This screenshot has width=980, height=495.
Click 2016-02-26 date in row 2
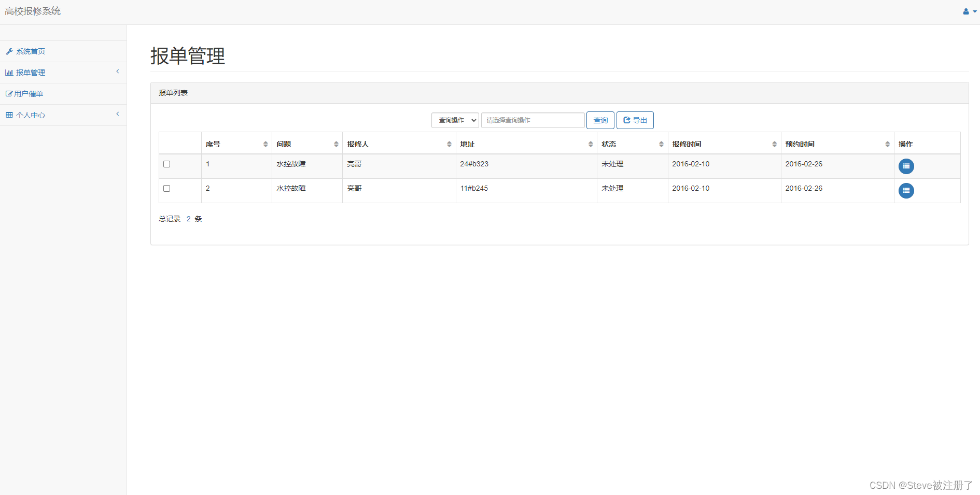pyautogui.click(x=804, y=188)
